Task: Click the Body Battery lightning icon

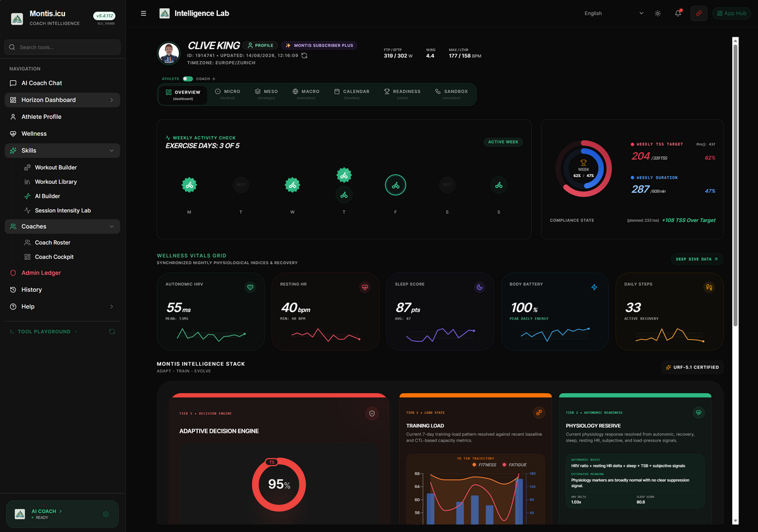Action: 594,287
